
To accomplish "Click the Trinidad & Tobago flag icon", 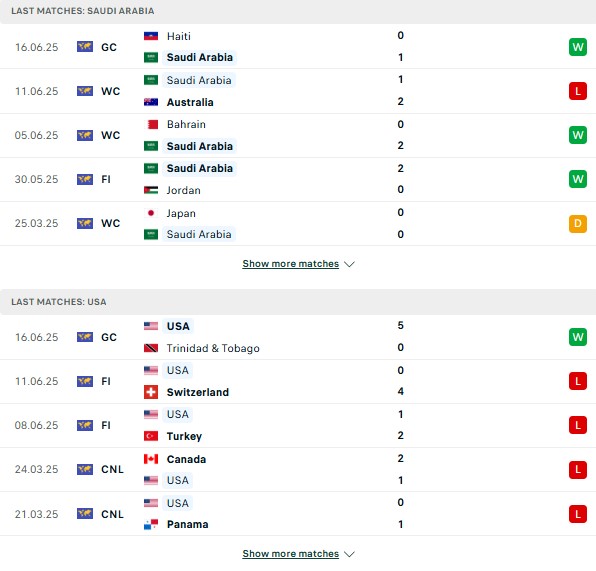I will tap(151, 348).
